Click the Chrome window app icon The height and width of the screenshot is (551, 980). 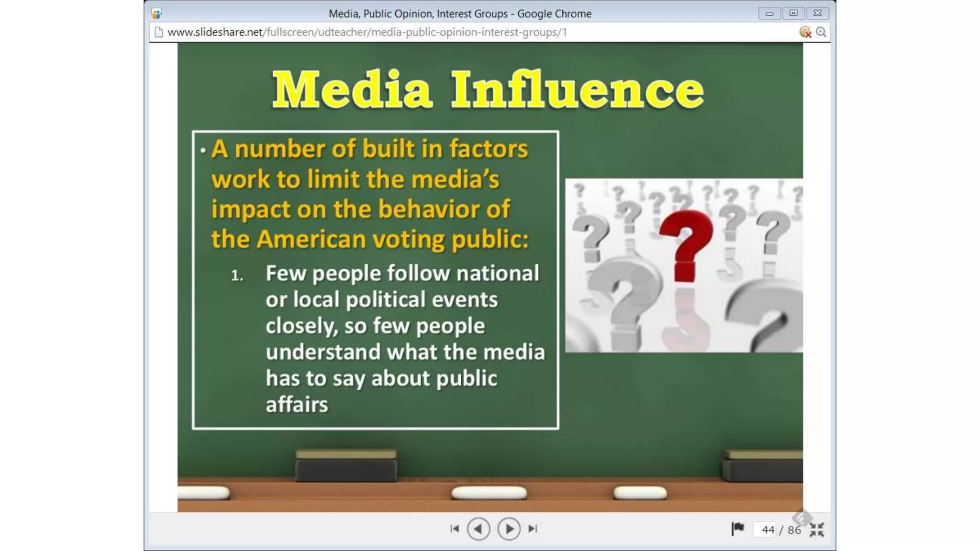(x=156, y=13)
